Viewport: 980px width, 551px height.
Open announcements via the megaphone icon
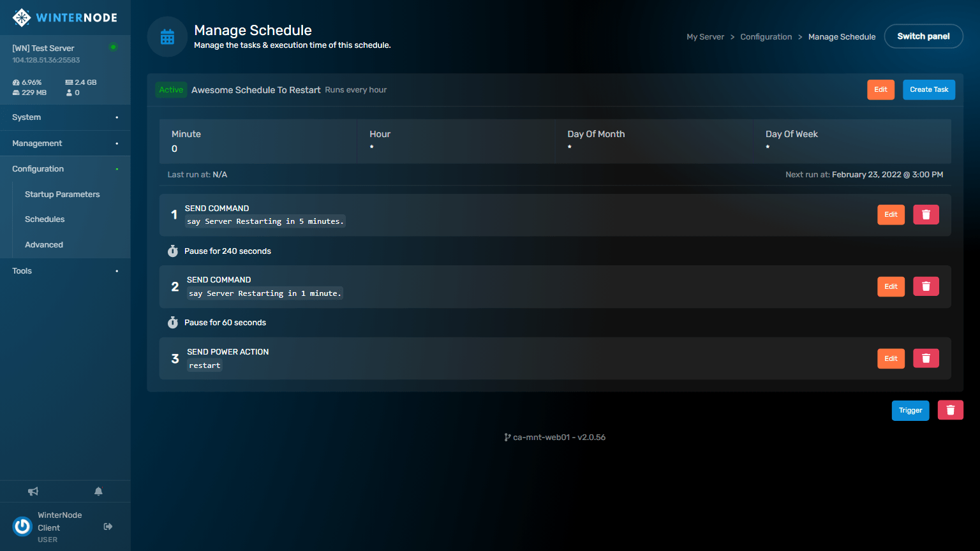(33, 491)
